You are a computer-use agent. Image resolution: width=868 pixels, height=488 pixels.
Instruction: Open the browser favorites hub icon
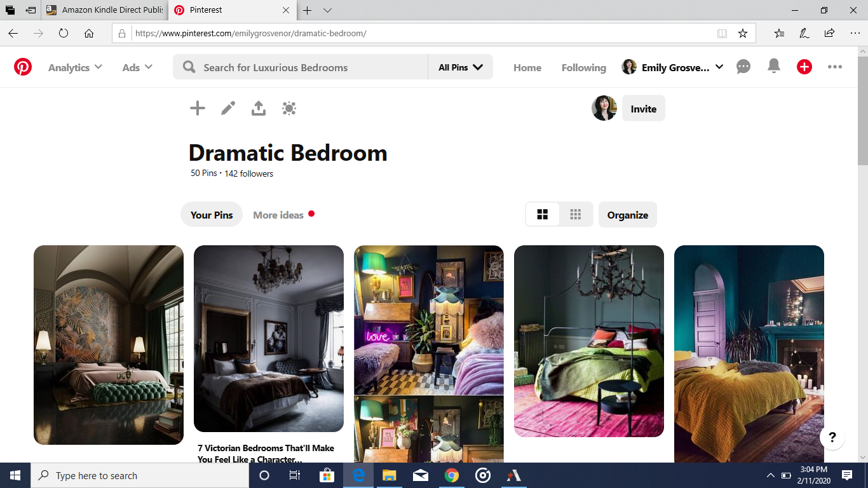tap(779, 33)
